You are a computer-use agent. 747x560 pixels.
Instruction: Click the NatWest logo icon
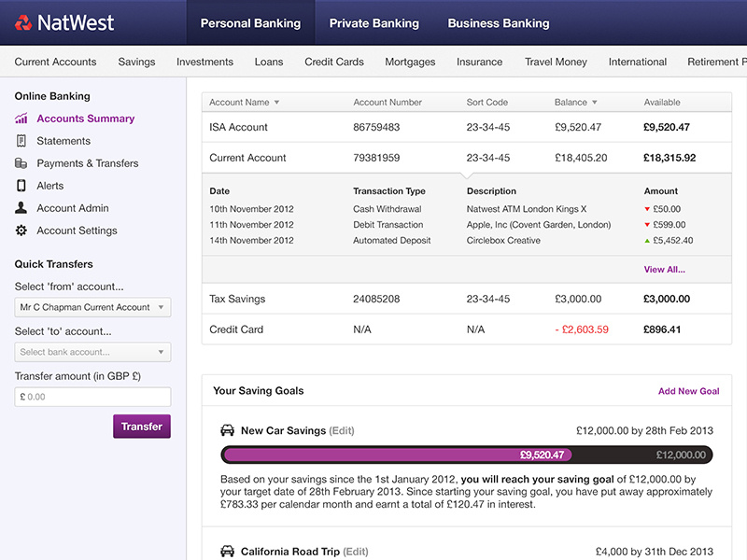click(x=23, y=22)
